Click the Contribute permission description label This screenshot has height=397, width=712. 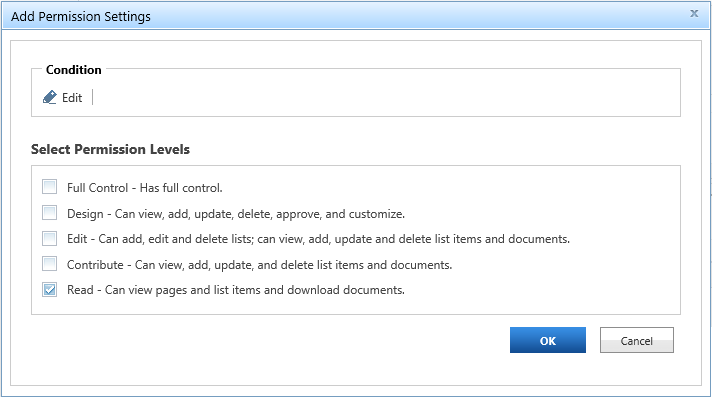click(259, 264)
